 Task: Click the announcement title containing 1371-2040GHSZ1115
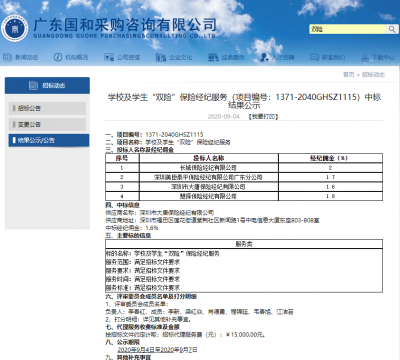pos(244,101)
